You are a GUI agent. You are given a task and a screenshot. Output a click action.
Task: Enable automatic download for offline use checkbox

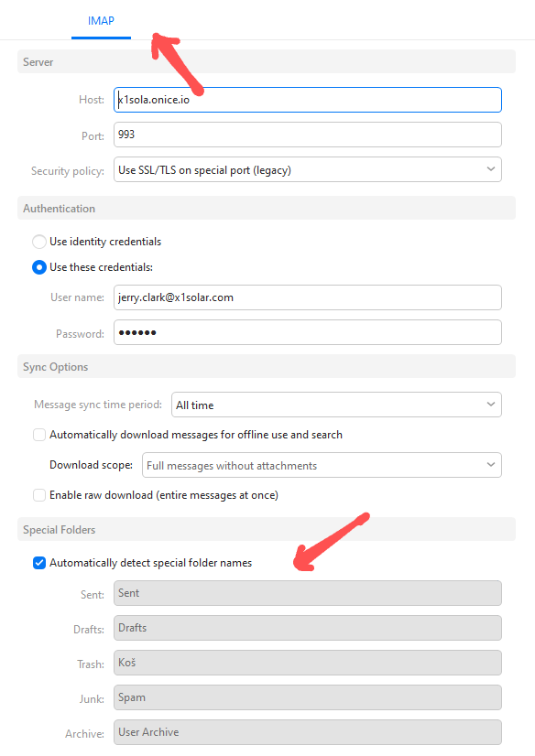(39, 435)
